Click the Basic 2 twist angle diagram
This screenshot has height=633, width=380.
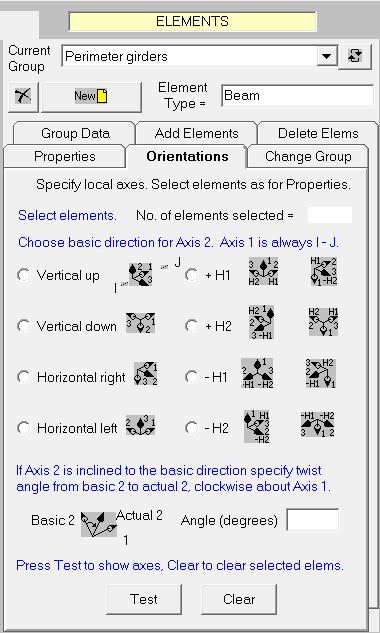(99, 524)
